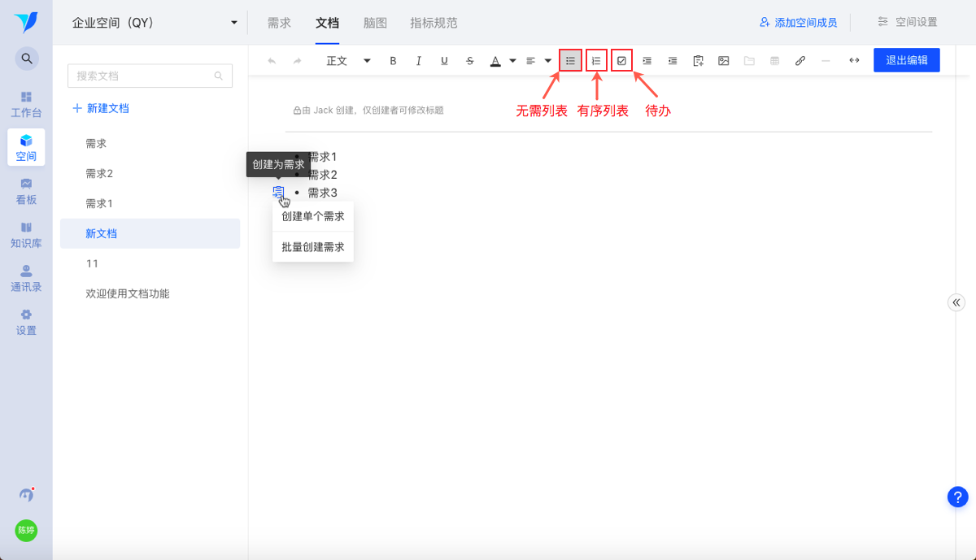This screenshot has height=560, width=976.
Task: Select the 新文档 document in the list
Action: point(150,233)
